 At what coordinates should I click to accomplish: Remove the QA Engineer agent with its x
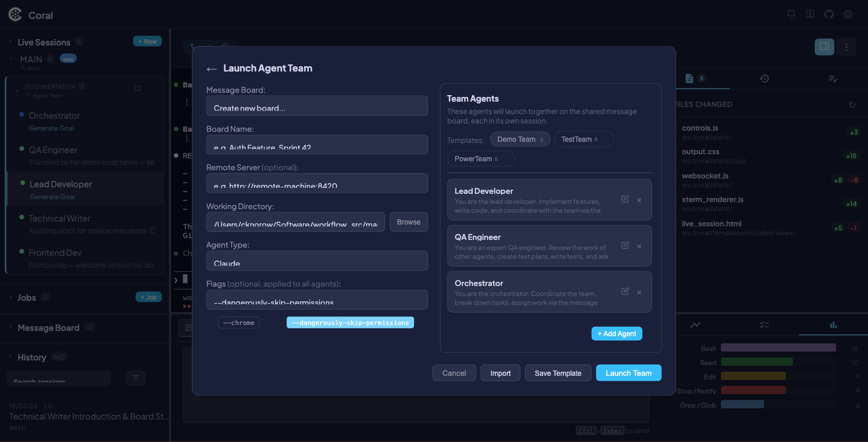coord(639,245)
